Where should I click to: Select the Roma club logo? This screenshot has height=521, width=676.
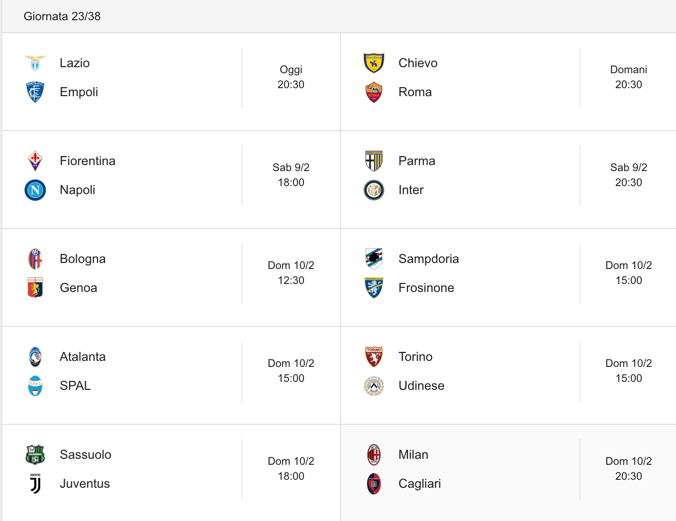[374, 92]
